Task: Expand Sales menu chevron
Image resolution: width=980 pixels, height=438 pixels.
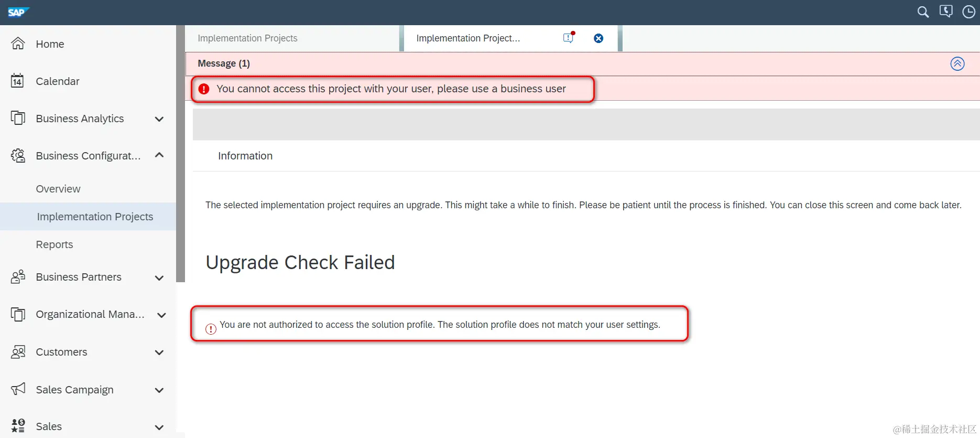Action: coord(159,428)
